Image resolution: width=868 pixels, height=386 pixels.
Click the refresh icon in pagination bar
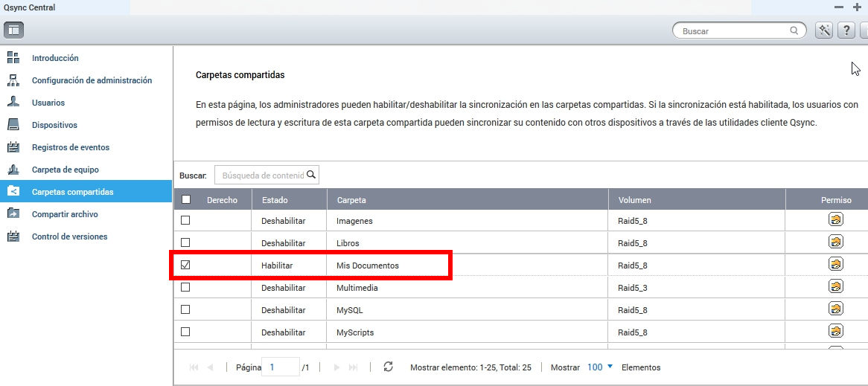pyautogui.click(x=388, y=367)
